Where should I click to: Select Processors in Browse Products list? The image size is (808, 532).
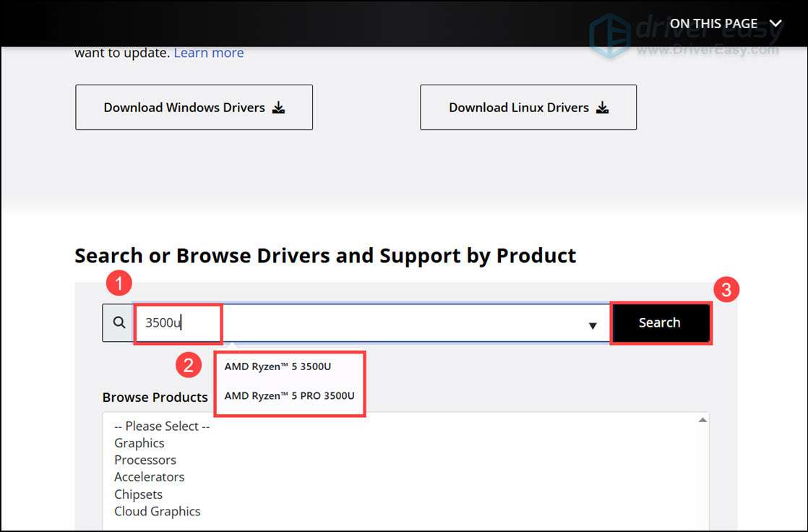pos(145,460)
